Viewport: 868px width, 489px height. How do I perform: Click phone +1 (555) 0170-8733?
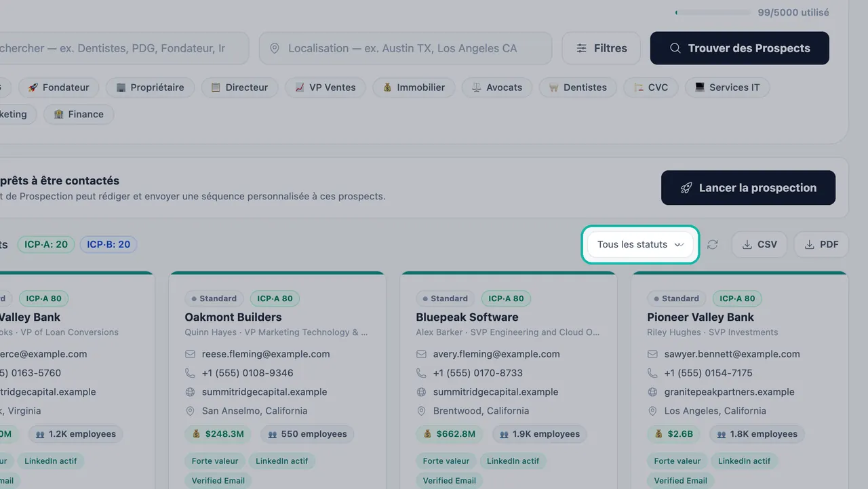[x=479, y=373]
